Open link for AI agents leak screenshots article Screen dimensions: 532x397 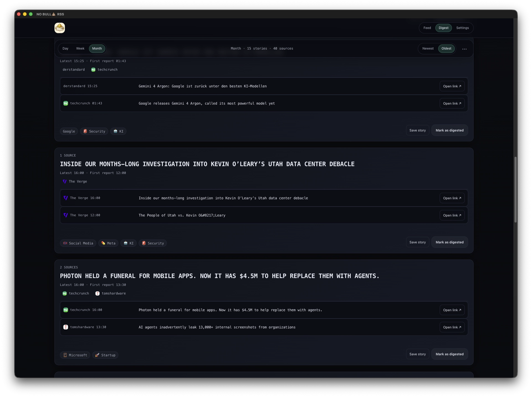point(452,327)
